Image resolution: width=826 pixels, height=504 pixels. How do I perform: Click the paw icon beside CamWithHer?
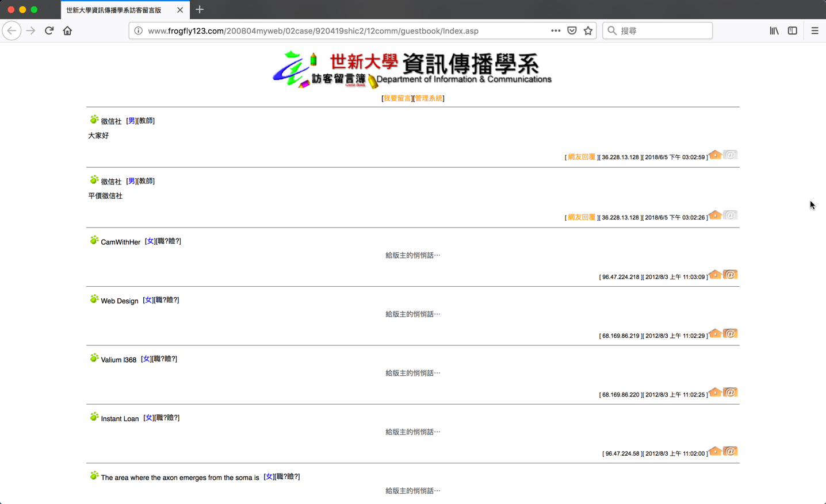coord(94,240)
